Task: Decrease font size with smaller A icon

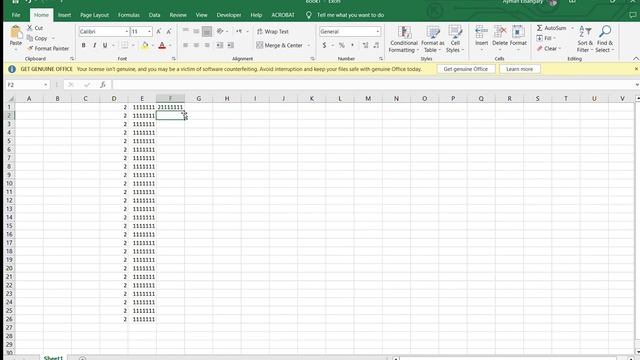Action: [169, 31]
